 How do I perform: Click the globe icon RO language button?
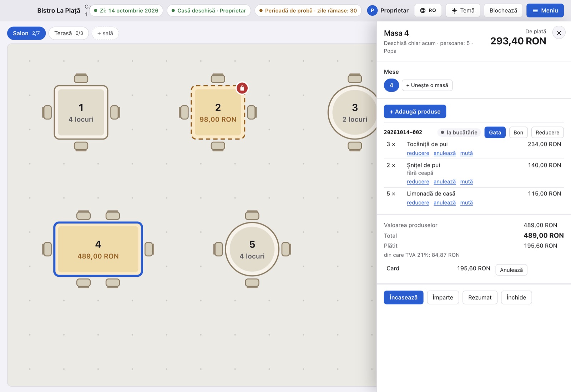coord(428,10)
